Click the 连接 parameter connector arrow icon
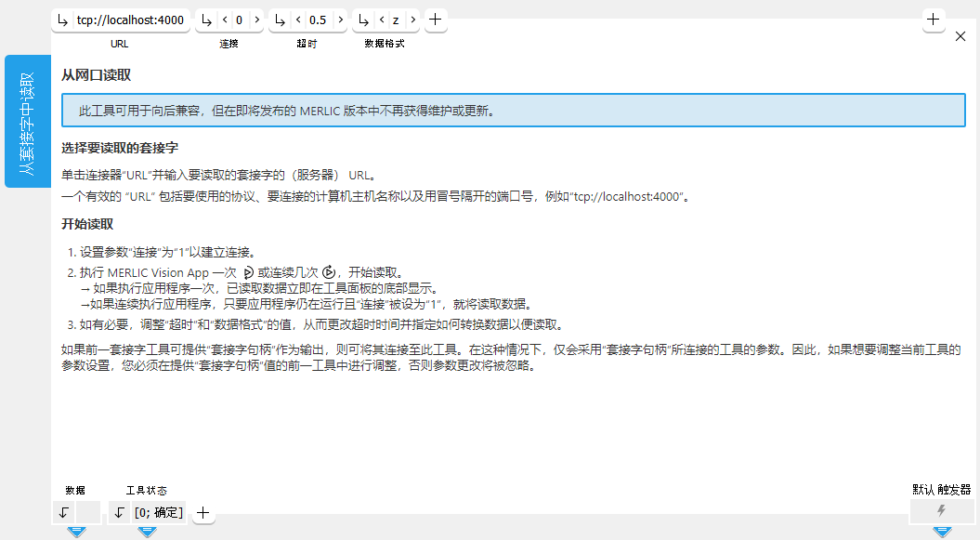The height and width of the screenshot is (540, 980). pos(207,20)
